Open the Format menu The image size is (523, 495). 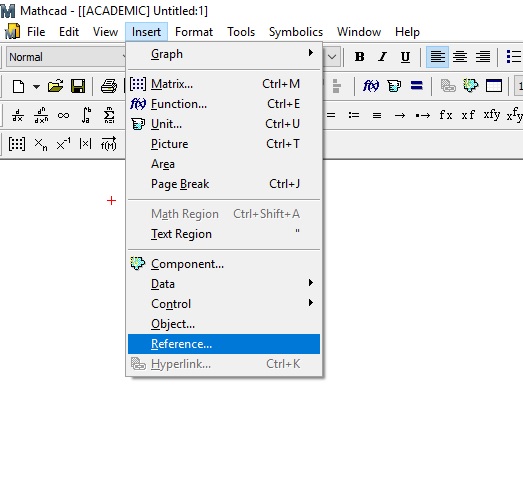(x=194, y=32)
